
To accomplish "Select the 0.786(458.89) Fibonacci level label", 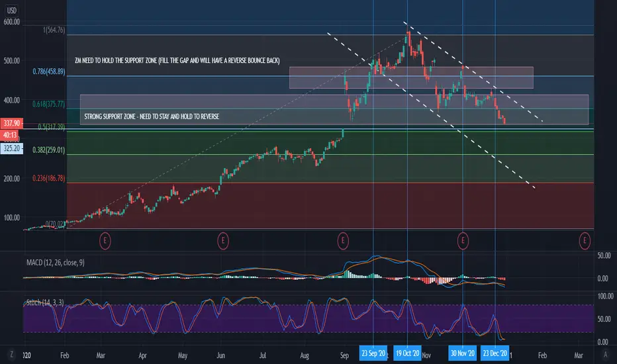I will [49, 71].
